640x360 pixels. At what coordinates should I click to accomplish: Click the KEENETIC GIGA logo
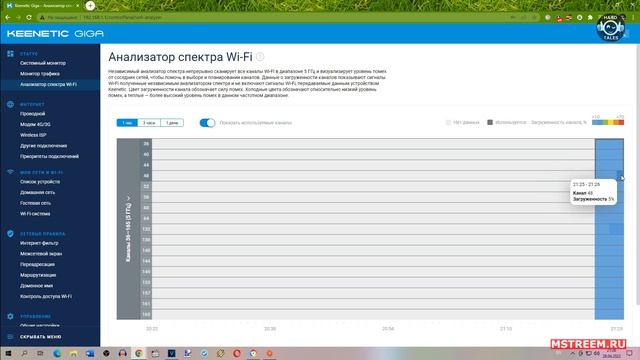[x=55, y=33]
